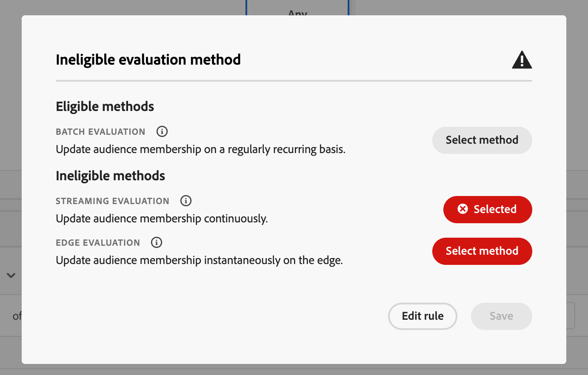View the Batch Evaluation info icon

click(x=162, y=131)
